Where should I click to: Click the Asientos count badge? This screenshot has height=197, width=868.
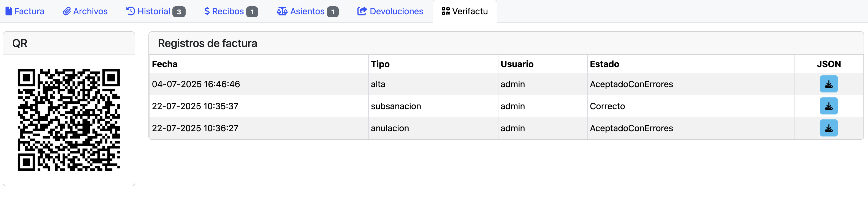pyautogui.click(x=333, y=12)
